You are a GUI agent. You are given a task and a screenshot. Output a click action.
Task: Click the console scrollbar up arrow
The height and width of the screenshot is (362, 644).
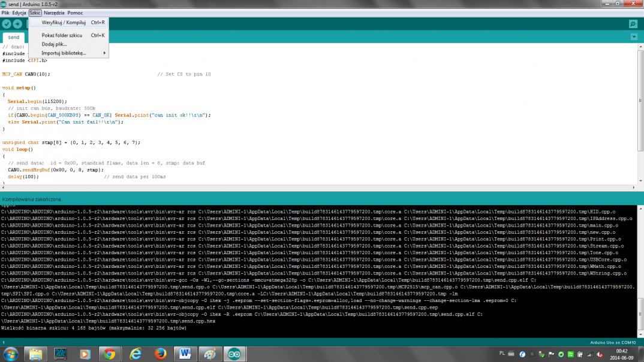coord(640,209)
